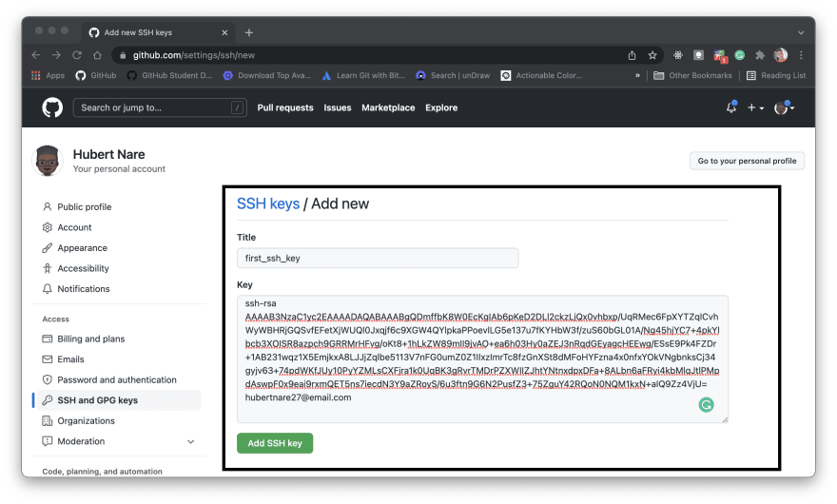
Task: Open the tab search chevron
Action: (x=801, y=32)
